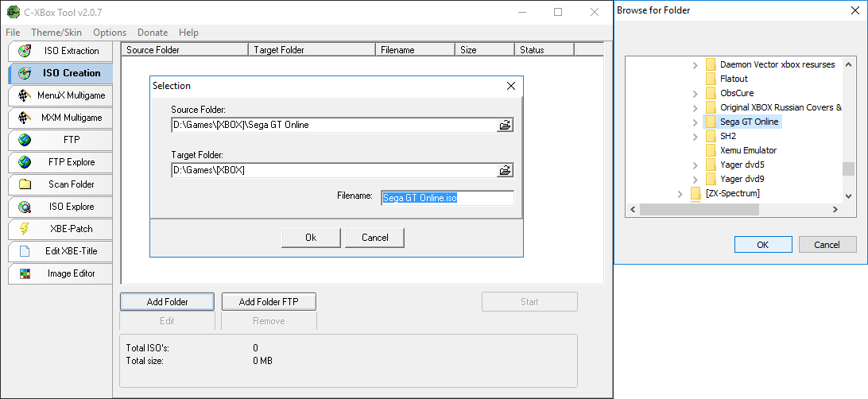This screenshot has height=399, width=868.
Task: Click the Yager dvd5 folder icon
Action: pos(711,165)
